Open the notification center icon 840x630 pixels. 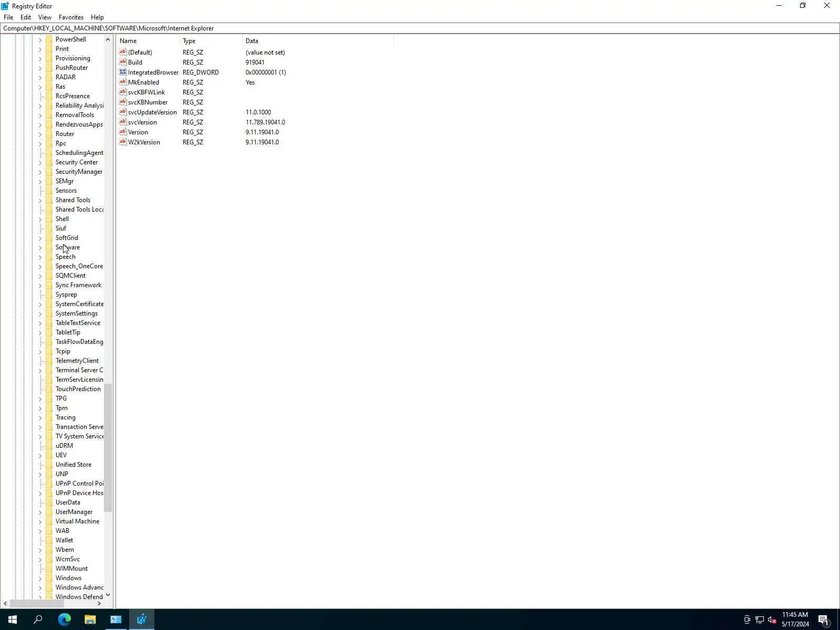tap(824, 619)
